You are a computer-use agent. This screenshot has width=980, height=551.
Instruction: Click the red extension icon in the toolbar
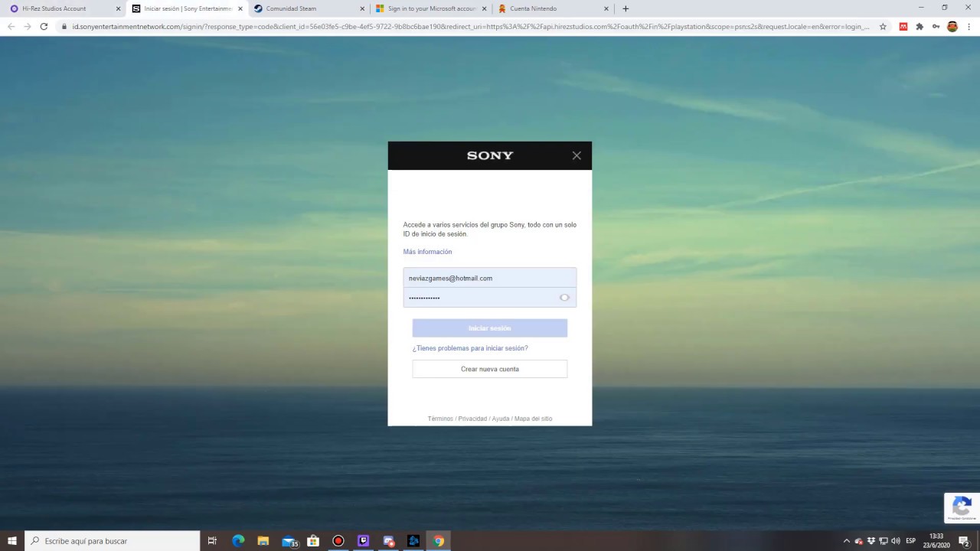903,26
